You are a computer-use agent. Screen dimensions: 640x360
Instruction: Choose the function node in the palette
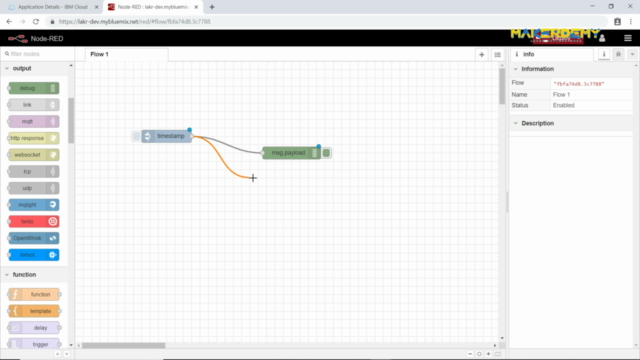tap(34, 294)
